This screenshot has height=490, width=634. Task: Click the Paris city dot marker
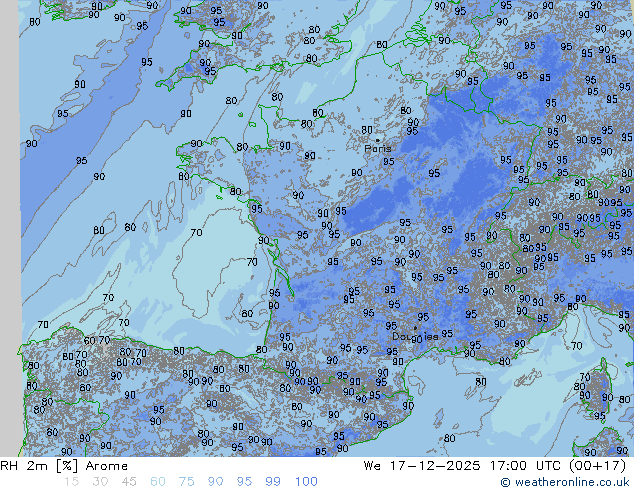coord(378,140)
